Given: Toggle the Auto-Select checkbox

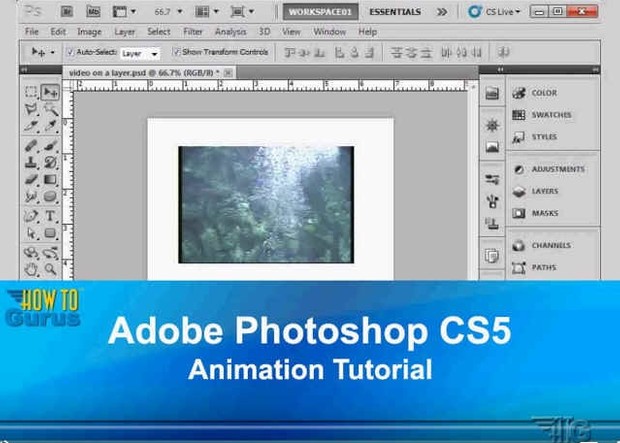Looking at the screenshot, I should click(x=70, y=52).
